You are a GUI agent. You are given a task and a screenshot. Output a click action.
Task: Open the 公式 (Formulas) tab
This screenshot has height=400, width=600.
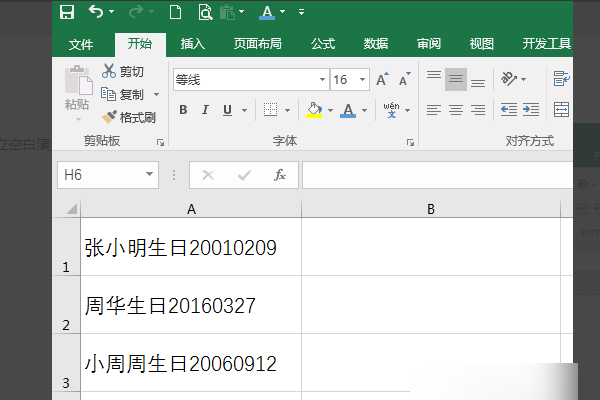[x=322, y=44]
